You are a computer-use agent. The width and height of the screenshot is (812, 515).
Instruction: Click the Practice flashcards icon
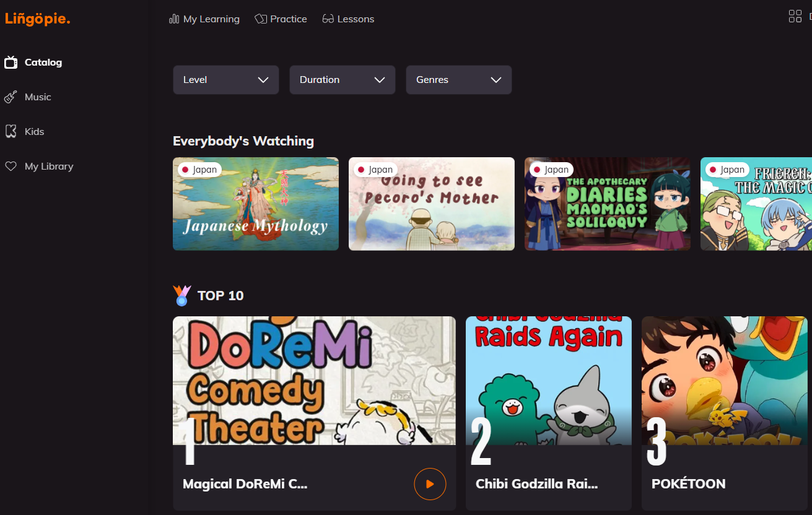click(261, 19)
